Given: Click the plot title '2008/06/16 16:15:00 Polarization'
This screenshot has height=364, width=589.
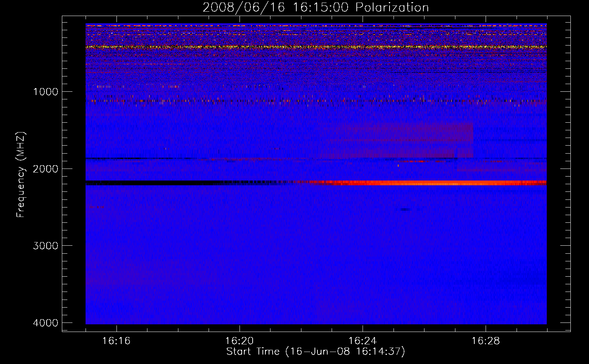Looking at the screenshot, I should (316, 8).
